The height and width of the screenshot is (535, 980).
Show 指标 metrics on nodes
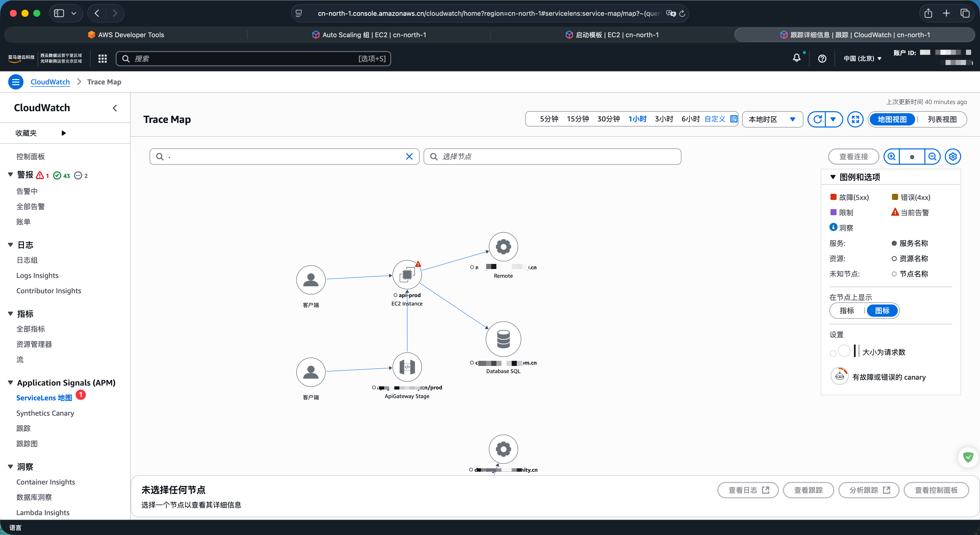[847, 311]
